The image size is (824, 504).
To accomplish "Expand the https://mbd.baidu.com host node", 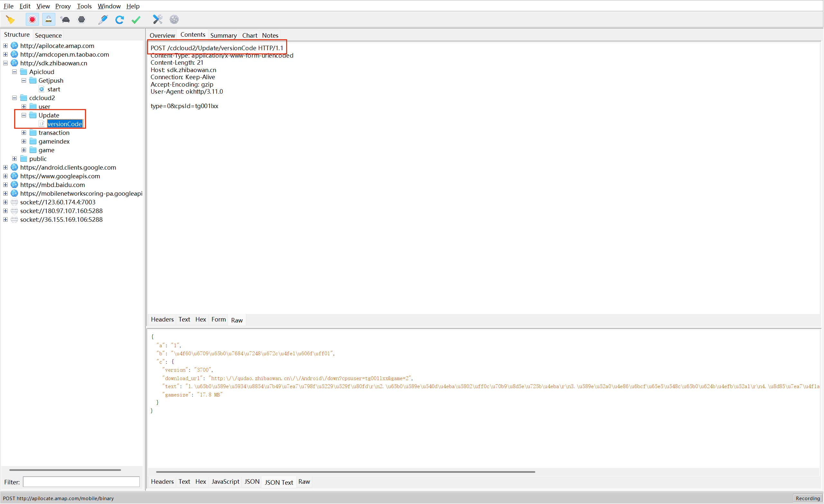I will tap(5, 185).
